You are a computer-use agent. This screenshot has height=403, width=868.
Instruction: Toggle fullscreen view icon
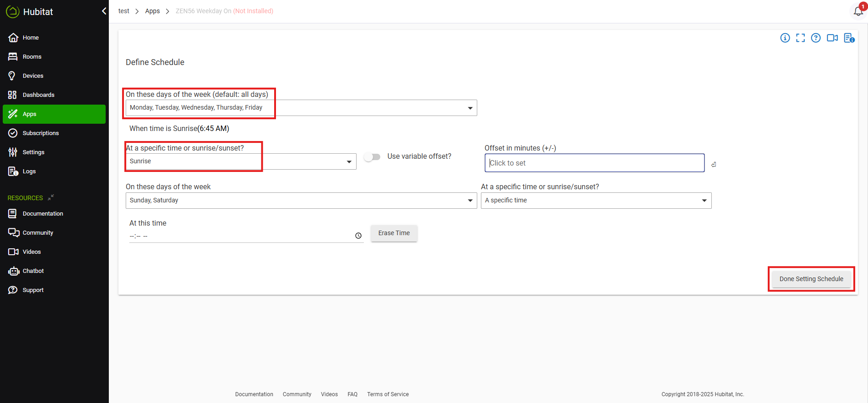pos(800,38)
